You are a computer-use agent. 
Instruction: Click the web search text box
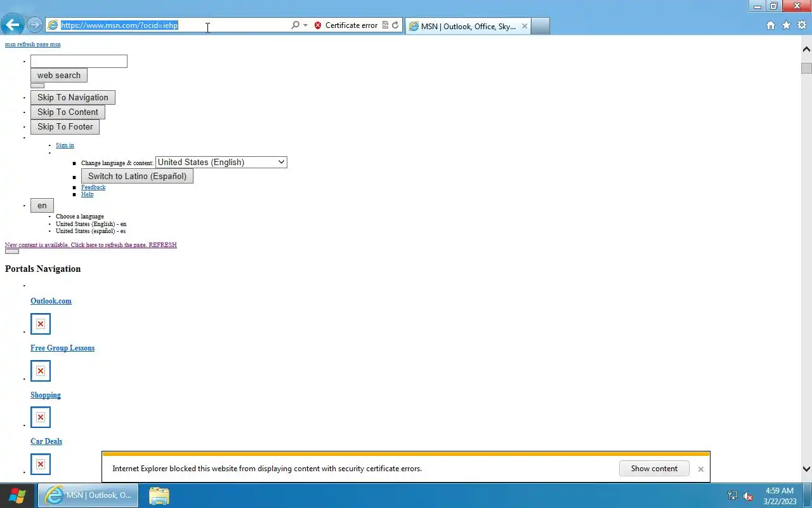coord(79,61)
